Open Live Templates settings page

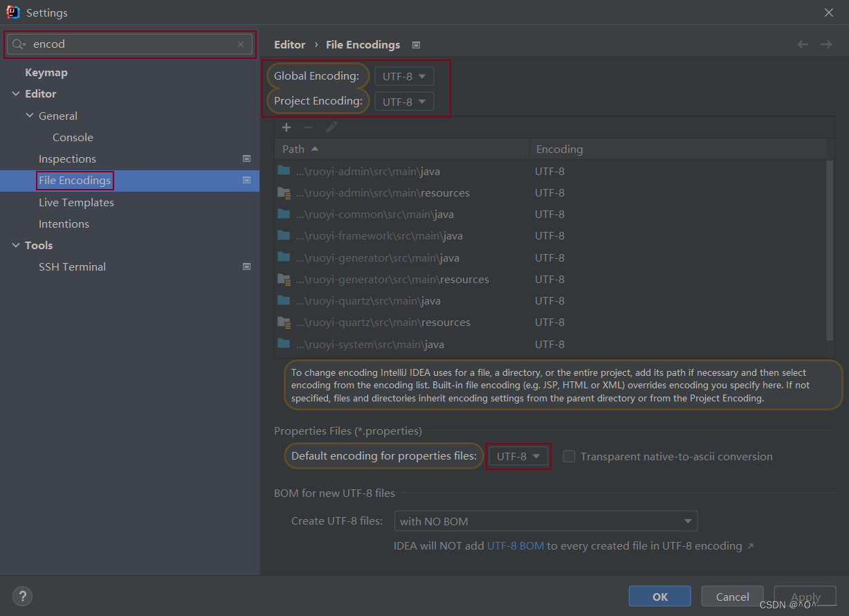(76, 202)
